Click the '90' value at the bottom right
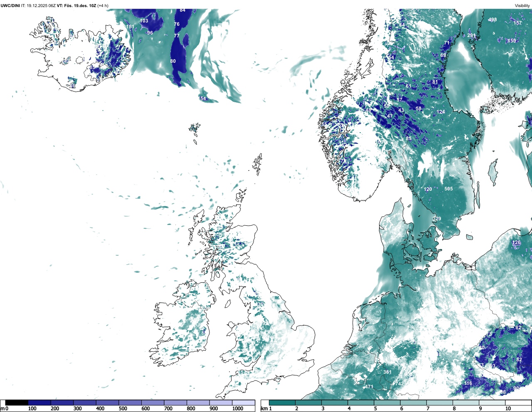Image resolution: width=532 pixels, height=412 pixels. point(516,388)
